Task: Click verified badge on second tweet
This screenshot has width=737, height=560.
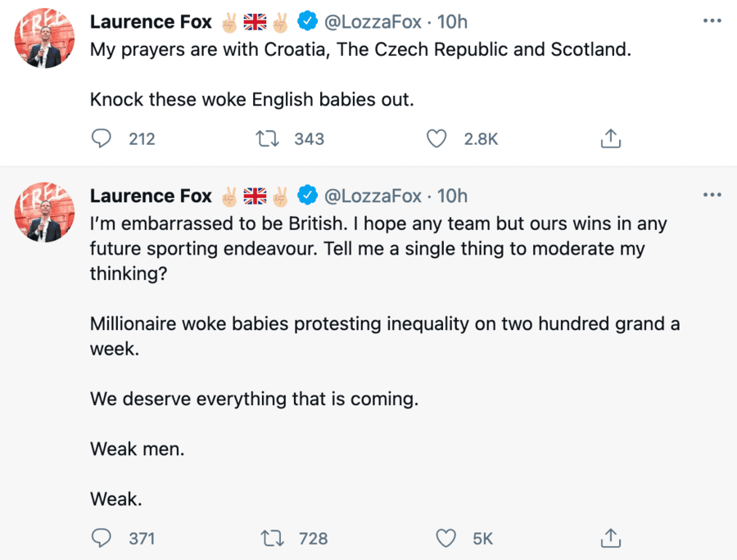Action: [x=307, y=196]
